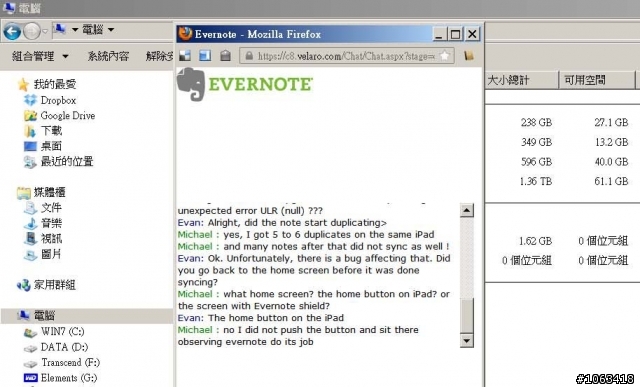Click the lock icon in URL bar
The height and width of the screenshot is (387, 640).
click(x=249, y=56)
